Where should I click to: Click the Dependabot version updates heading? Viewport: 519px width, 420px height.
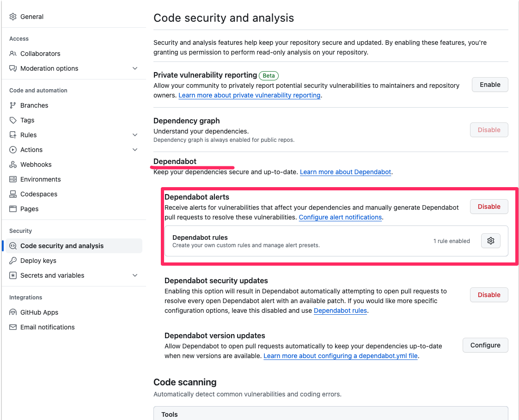tap(215, 336)
